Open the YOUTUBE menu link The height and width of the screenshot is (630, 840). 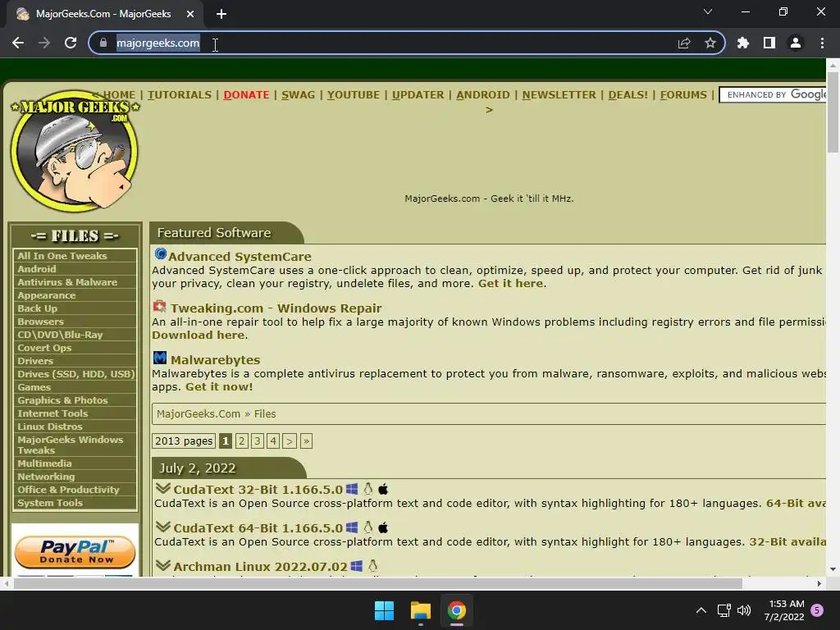coord(354,95)
